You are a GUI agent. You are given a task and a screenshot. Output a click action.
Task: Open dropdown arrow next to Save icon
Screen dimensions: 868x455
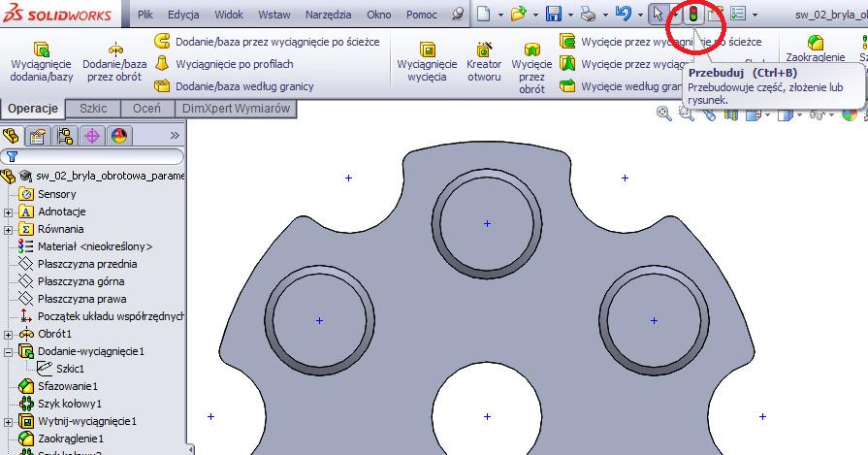(x=570, y=16)
